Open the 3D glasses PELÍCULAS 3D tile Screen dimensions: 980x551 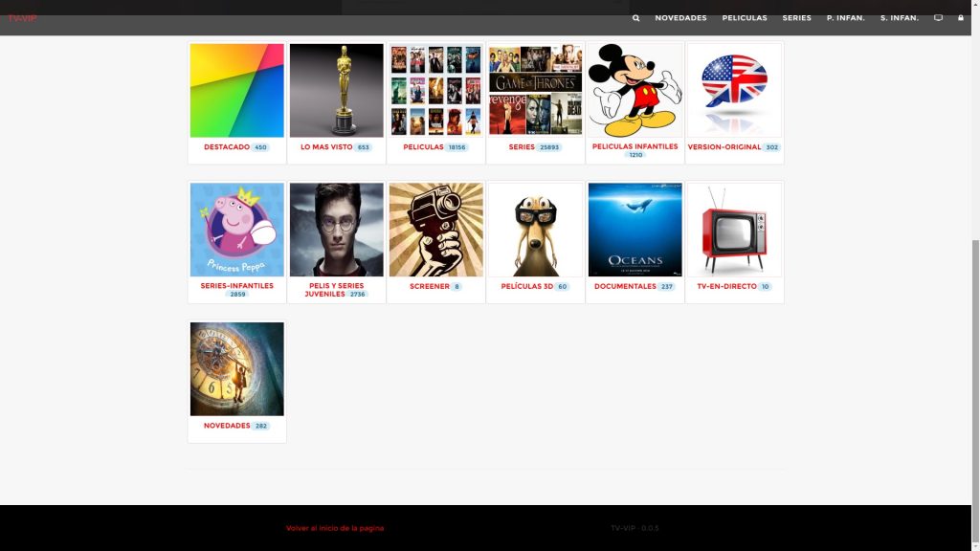point(535,229)
